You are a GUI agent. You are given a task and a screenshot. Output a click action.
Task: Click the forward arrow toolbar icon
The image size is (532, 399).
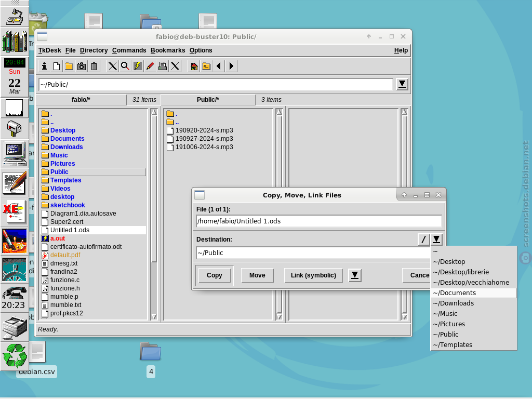pyautogui.click(x=231, y=66)
